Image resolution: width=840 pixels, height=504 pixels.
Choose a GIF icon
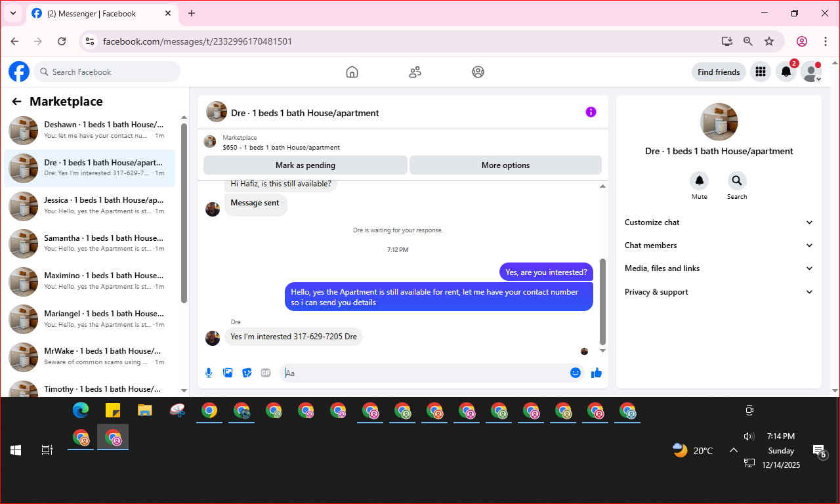[x=266, y=373]
